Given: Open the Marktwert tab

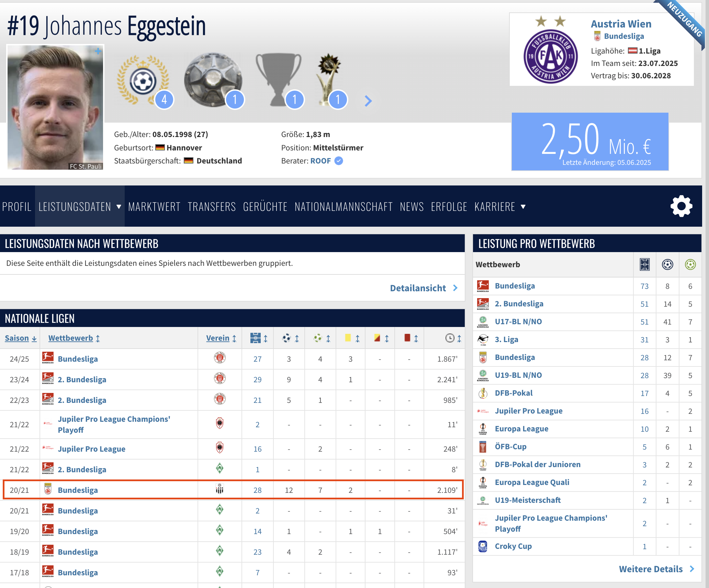Looking at the screenshot, I should click(154, 206).
